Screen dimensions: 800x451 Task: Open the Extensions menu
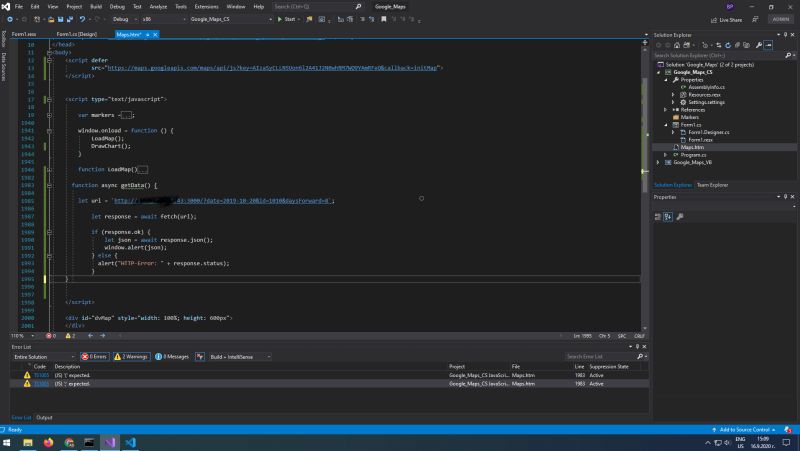coord(206,7)
